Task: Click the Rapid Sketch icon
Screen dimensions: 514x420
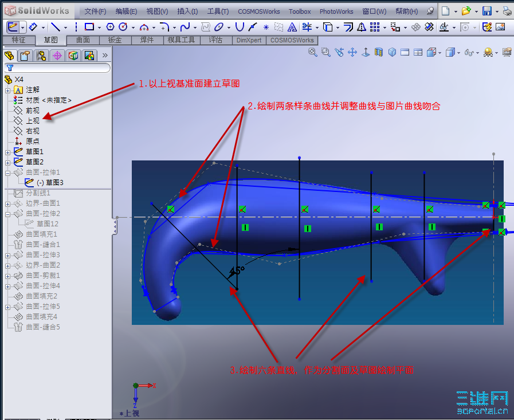Action: (x=487, y=27)
